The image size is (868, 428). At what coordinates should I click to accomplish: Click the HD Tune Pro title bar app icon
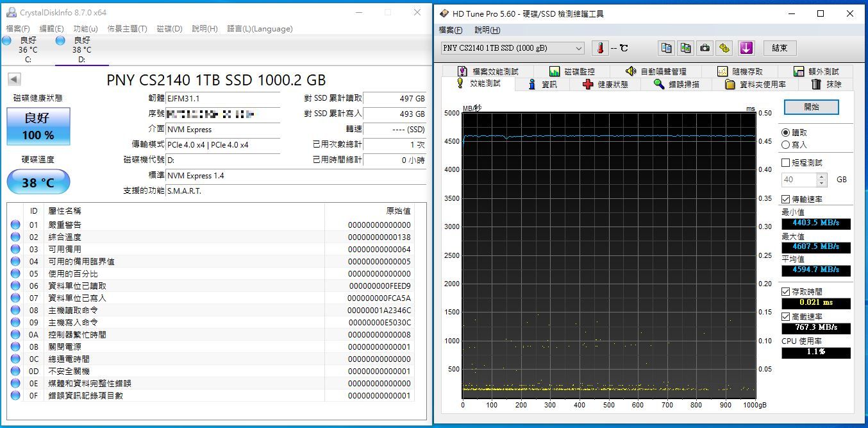tap(444, 13)
